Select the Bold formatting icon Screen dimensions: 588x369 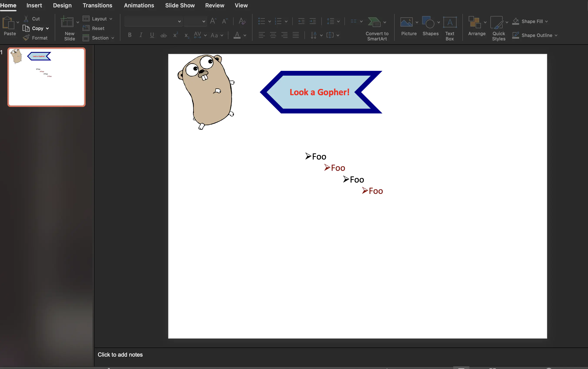pyautogui.click(x=130, y=35)
